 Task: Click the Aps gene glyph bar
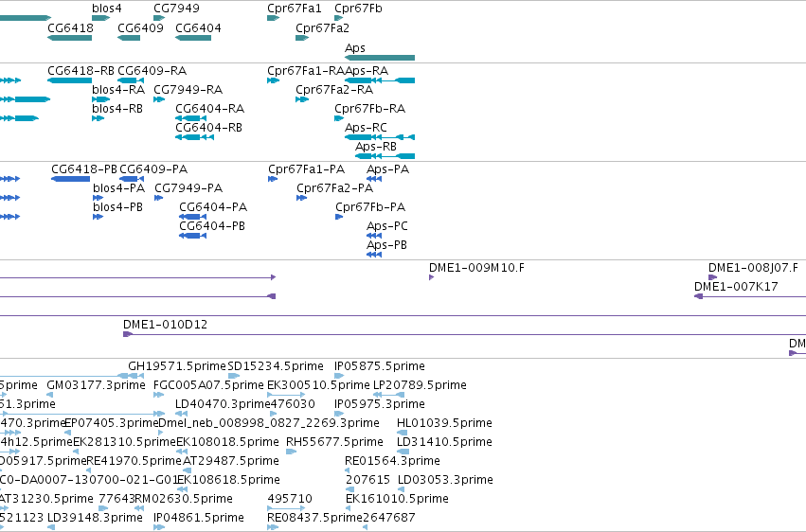pos(380,58)
